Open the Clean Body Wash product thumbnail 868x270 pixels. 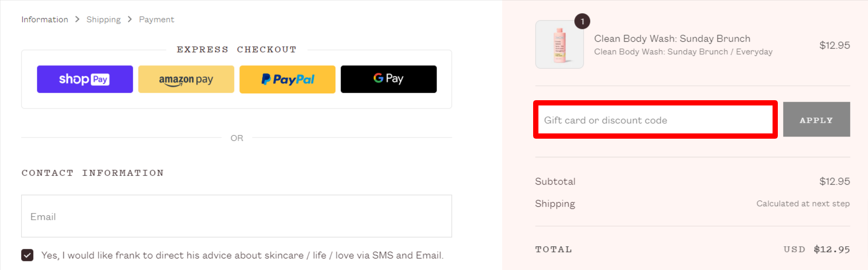(560, 45)
